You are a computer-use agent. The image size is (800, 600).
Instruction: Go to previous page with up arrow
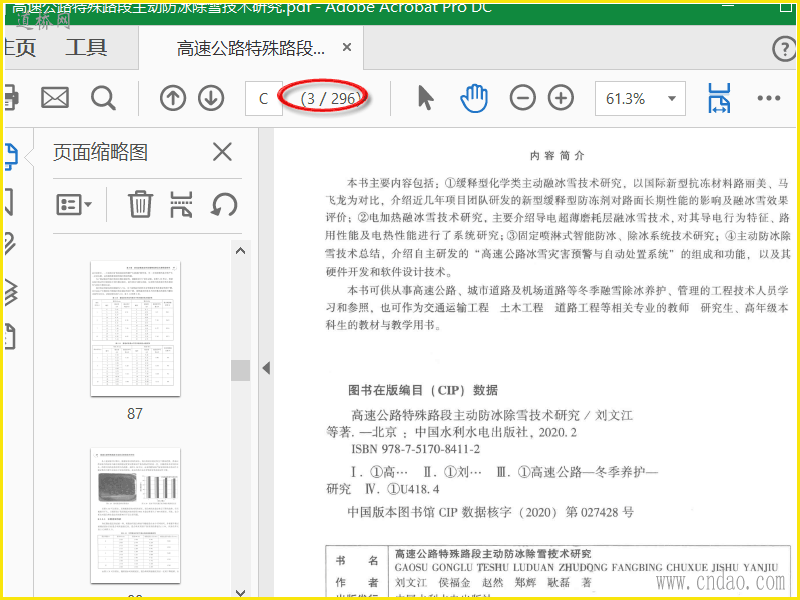coord(173,98)
